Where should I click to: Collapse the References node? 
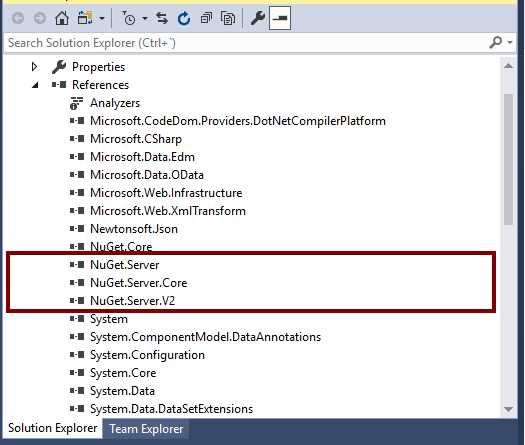click(x=35, y=85)
